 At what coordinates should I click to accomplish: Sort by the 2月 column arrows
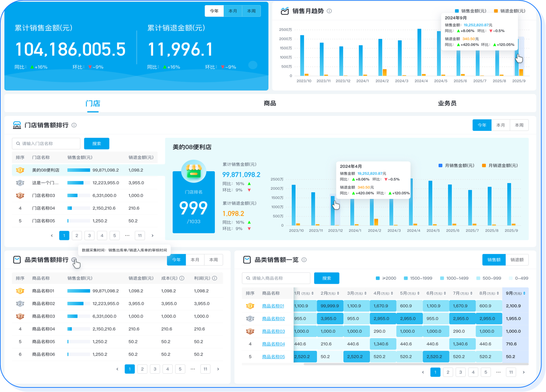[x=338, y=293]
